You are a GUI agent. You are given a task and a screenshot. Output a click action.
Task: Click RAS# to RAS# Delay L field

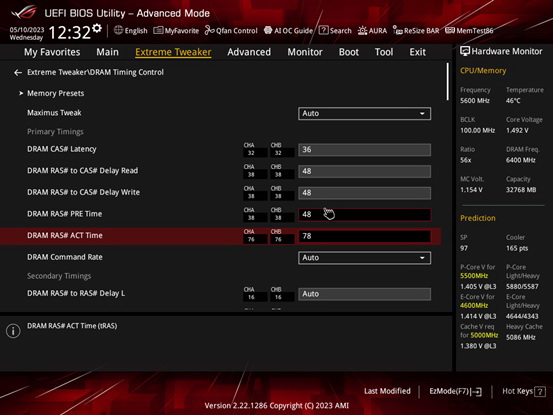(x=364, y=294)
